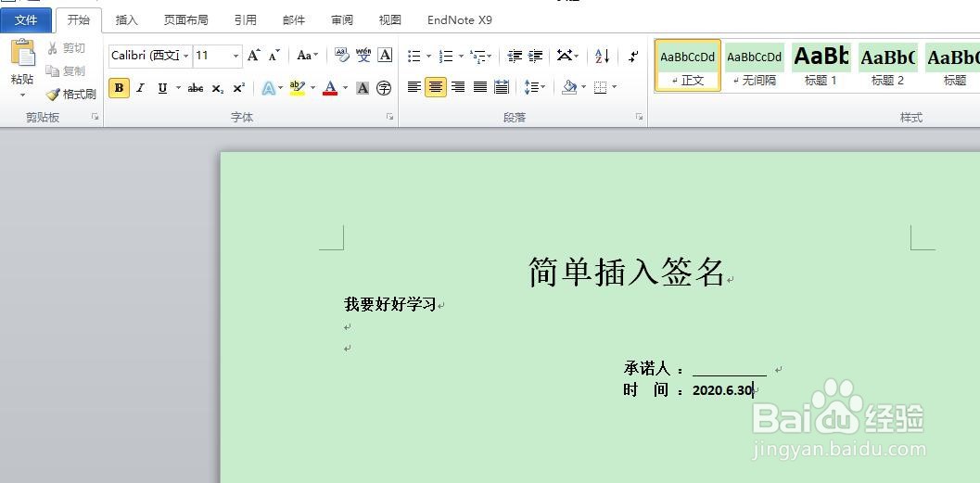The image size is (980, 483).
Task: Click the Distributed alignment icon
Action: [502, 87]
